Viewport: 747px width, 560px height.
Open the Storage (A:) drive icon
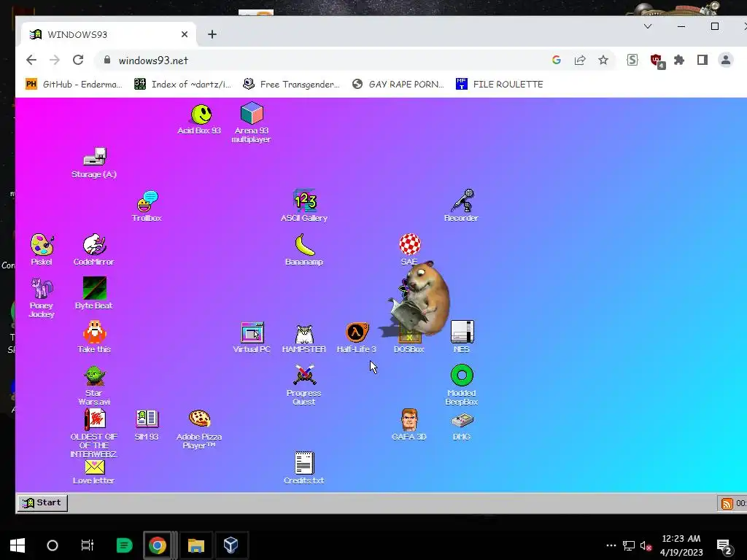[94, 163]
